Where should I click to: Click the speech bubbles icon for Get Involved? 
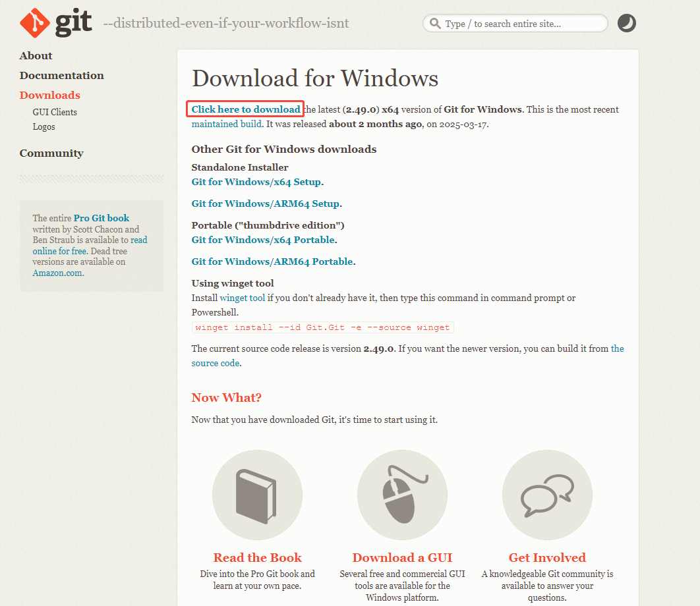547,494
